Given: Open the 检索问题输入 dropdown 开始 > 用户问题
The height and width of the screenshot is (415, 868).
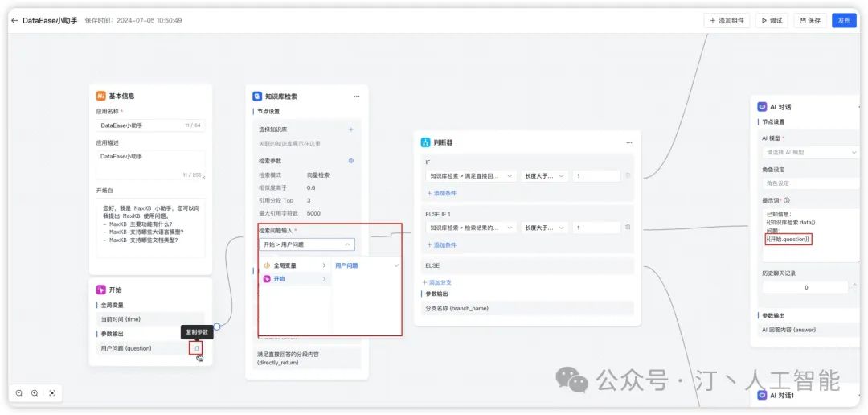Looking at the screenshot, I should tap(307, 244).
